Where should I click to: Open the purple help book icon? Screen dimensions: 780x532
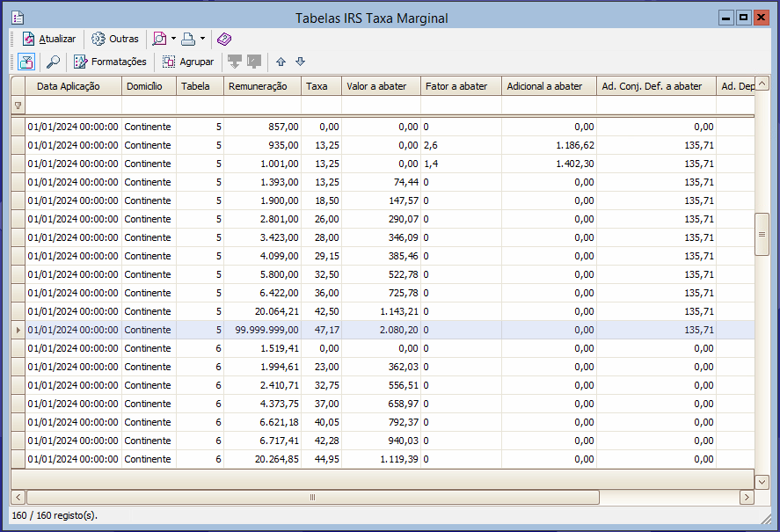(224, 39)
